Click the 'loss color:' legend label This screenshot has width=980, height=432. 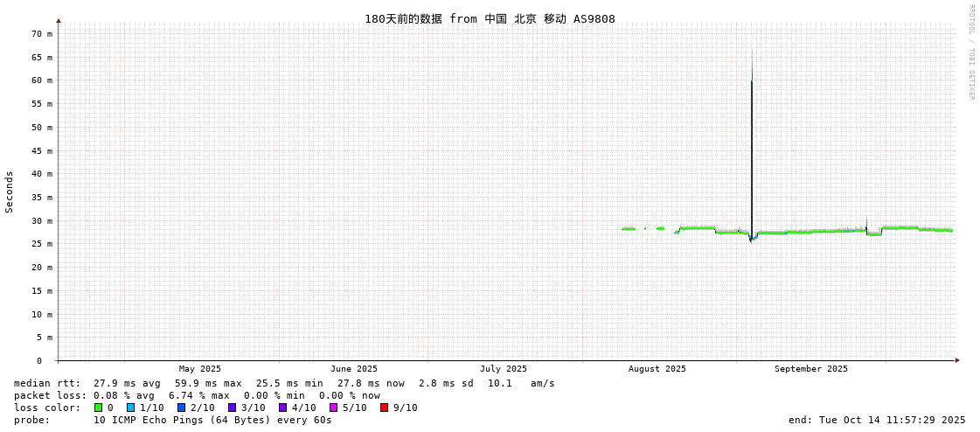point(47,408)
